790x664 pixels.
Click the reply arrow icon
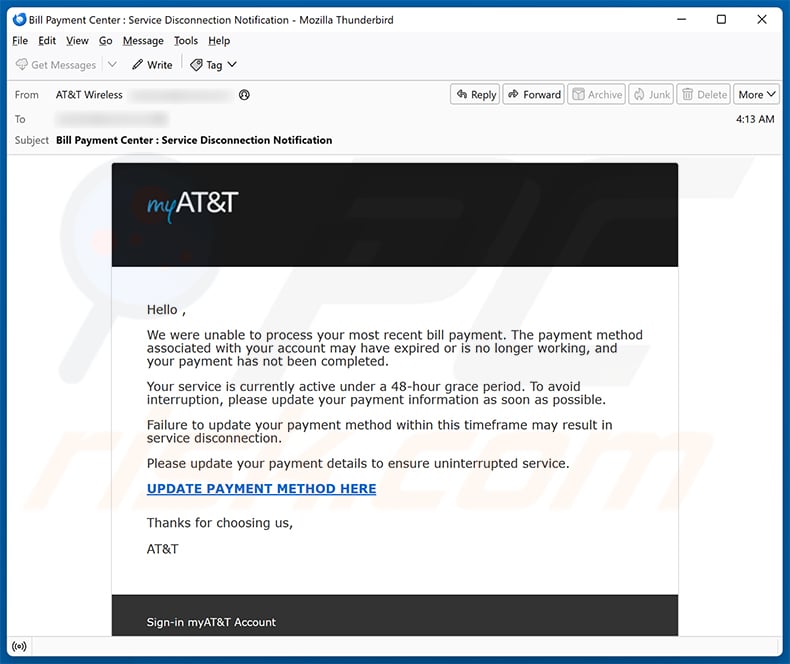point(462,94)
